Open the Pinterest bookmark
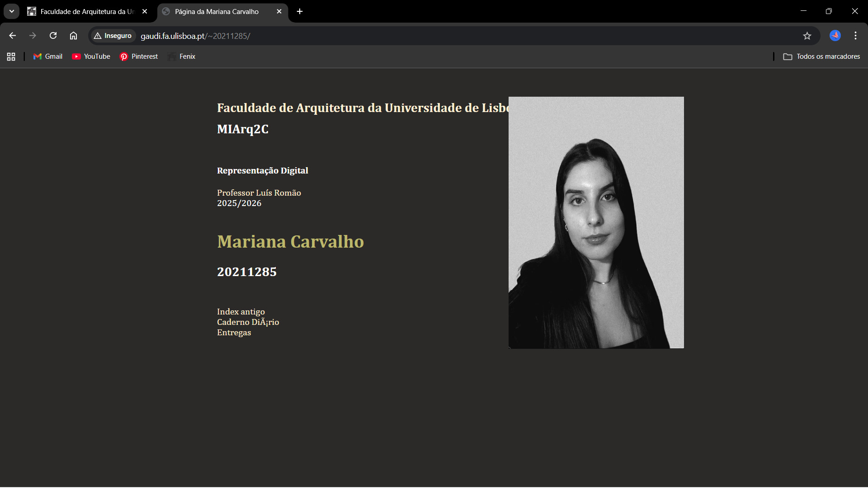868x488 pixels. (x=139, y=56)
